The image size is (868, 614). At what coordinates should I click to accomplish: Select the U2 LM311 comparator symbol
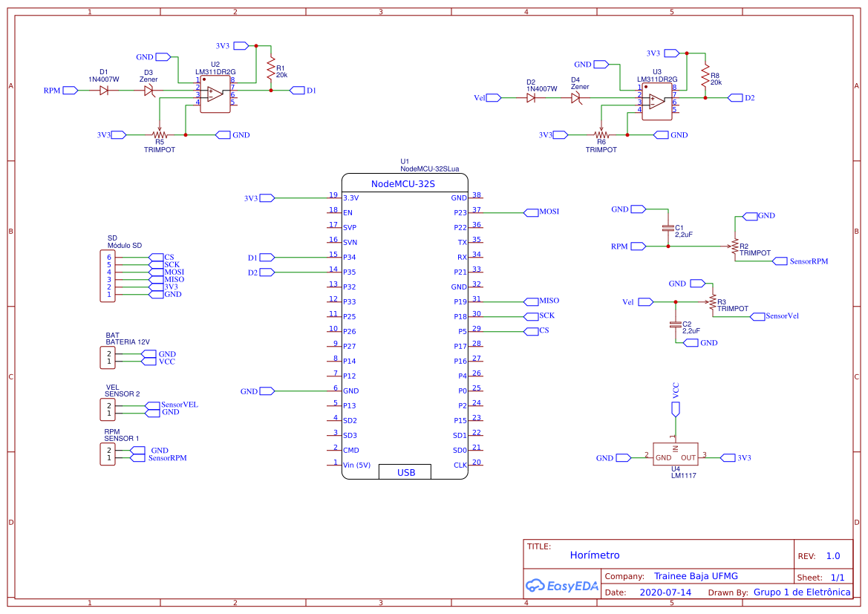coord(215,94)
